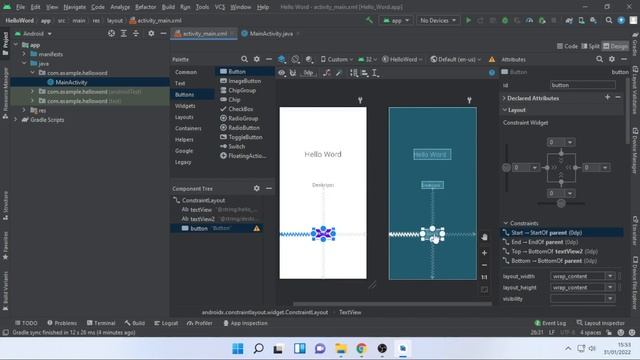
Task: Select ToggleButton in Palette
Action: [241, 137]
